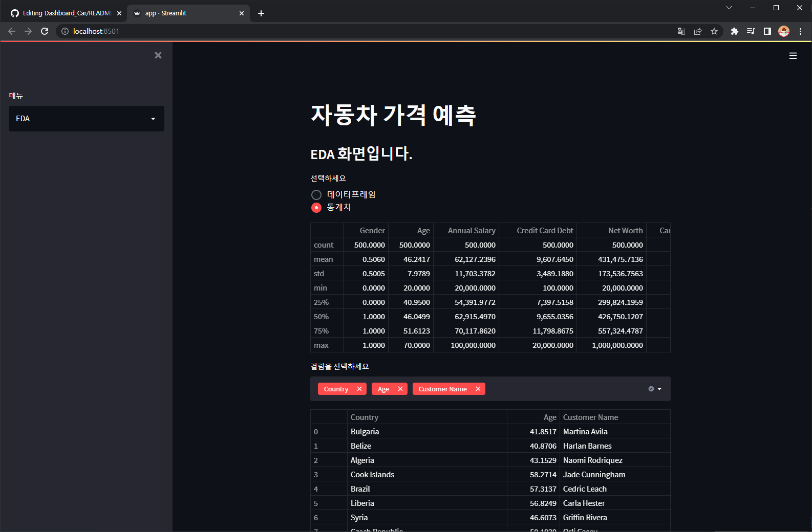The image size is (812, 532).
Task: Clear all selected columns
Action: coord(651,389)
